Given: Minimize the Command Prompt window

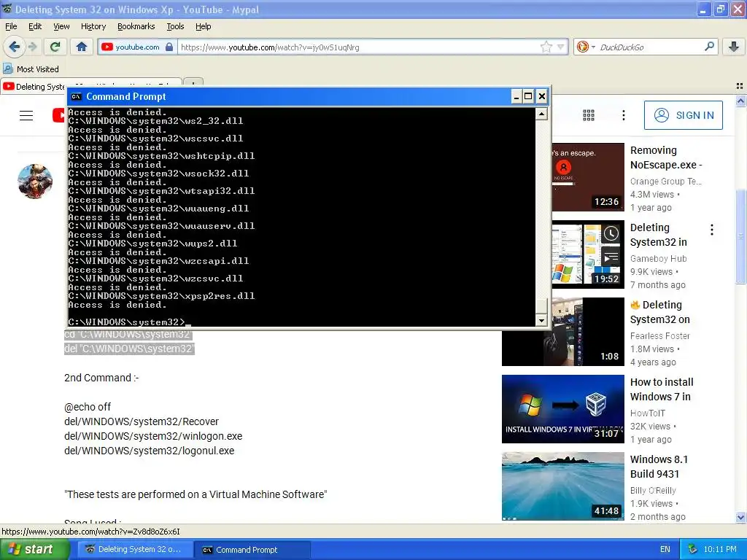Looking at the screenshot, I should [516, 97].
